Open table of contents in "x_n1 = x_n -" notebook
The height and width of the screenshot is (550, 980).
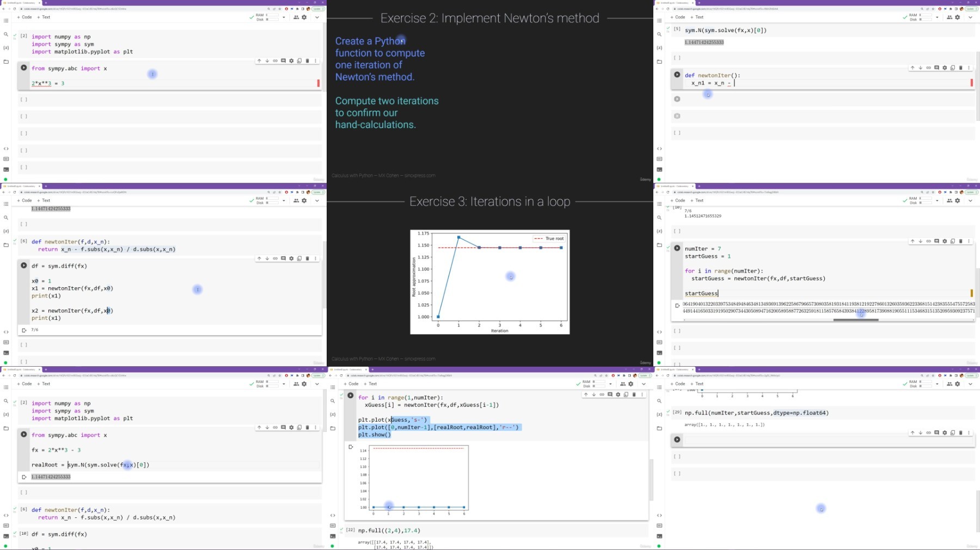coord(659,21)
